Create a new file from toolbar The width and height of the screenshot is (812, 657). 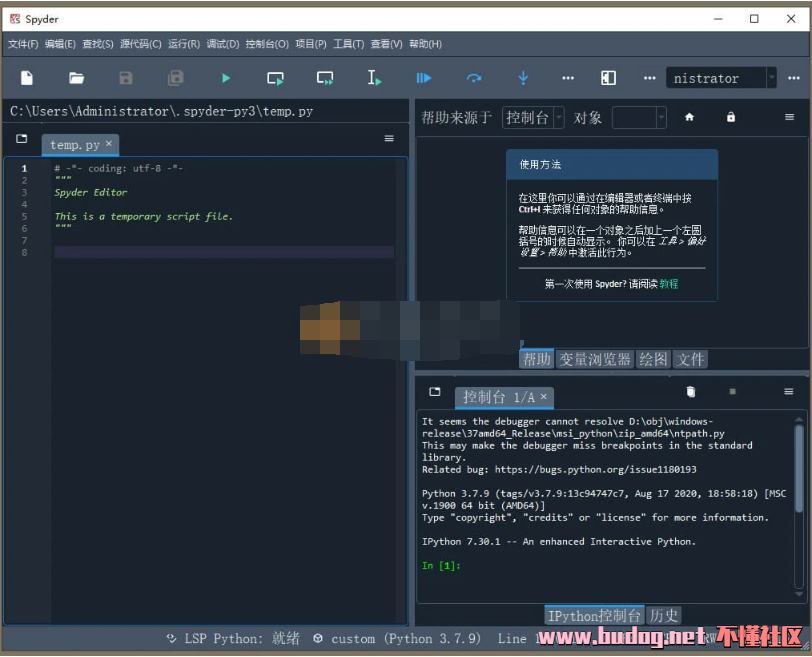tap(26, 78)
